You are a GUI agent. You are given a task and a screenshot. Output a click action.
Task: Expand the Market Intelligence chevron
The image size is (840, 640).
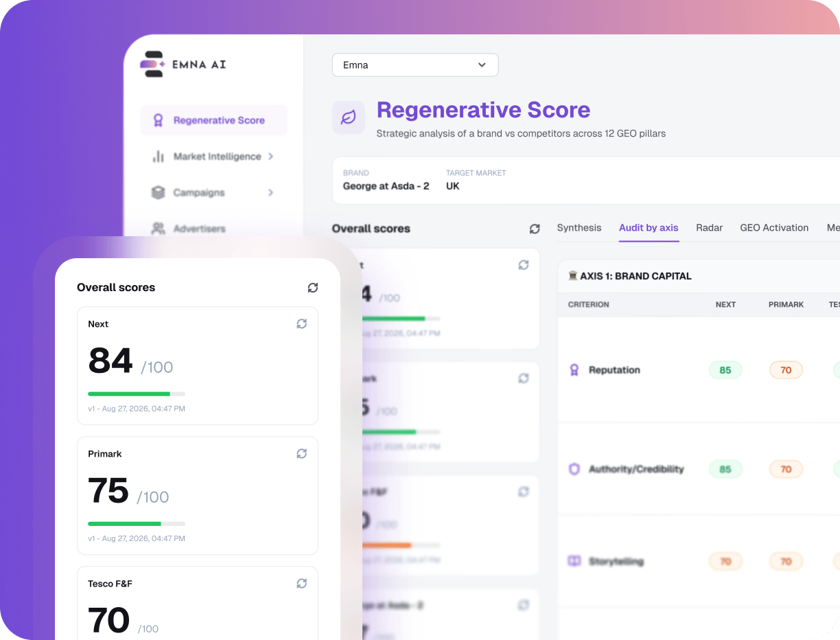click(271, 157)
